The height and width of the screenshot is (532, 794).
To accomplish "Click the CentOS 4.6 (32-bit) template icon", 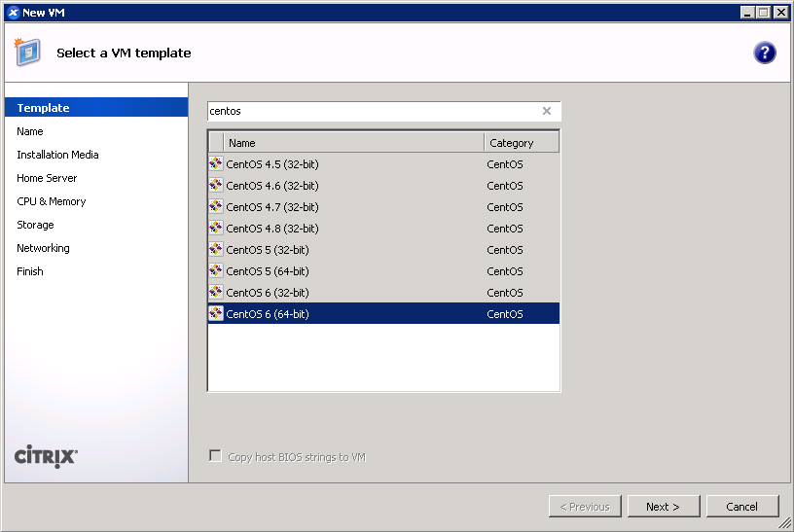I will pos(216,185).
